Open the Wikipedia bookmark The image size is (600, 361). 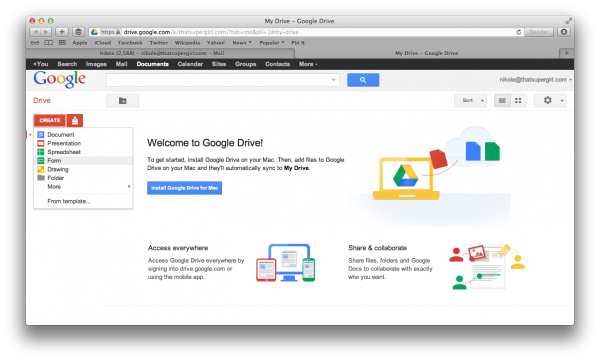point(187,43)
